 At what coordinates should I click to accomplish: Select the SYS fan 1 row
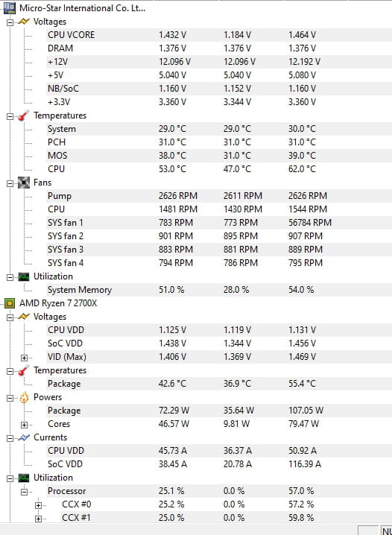[218, 223]
